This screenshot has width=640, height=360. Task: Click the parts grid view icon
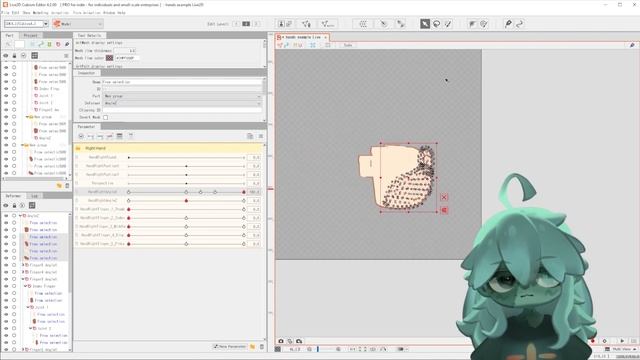[35, 55]
